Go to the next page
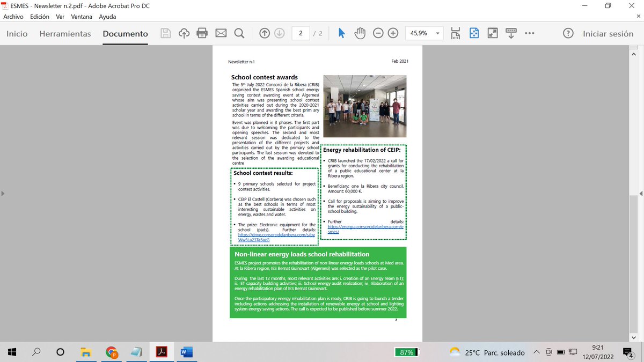This screenshot has width=644, height=362. 279,33
